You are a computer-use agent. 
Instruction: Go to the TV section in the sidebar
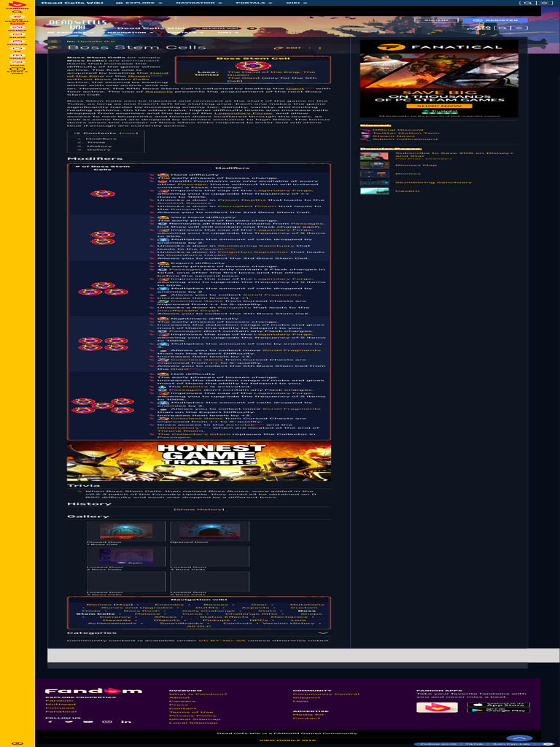coord(17,50)
